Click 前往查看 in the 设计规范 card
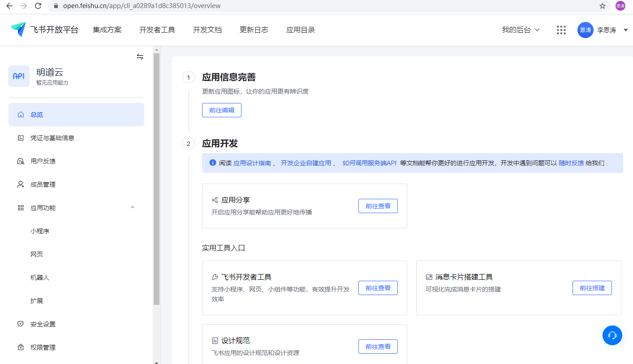The height and width of the screenshot is (364, 633). pos(378,347)
